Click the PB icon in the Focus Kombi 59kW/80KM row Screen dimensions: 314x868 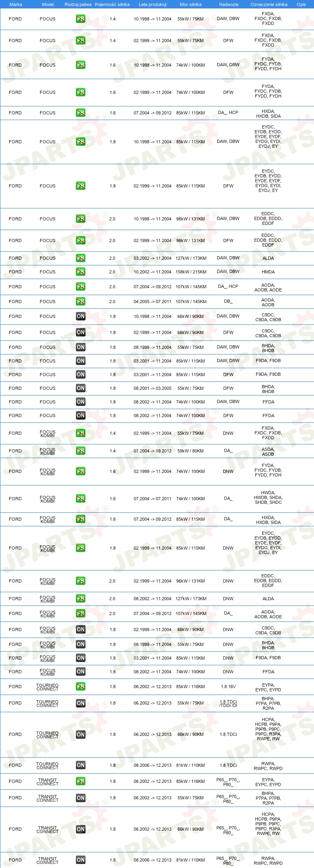tap(81, 451)
